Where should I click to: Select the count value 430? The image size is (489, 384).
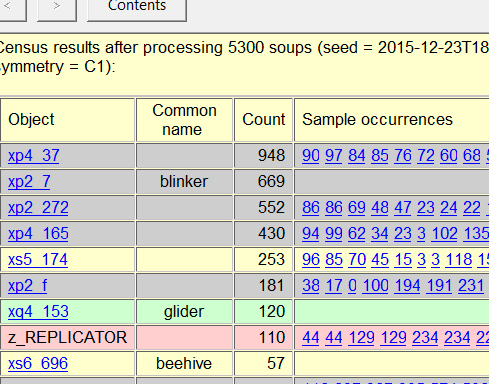point(271,234)
